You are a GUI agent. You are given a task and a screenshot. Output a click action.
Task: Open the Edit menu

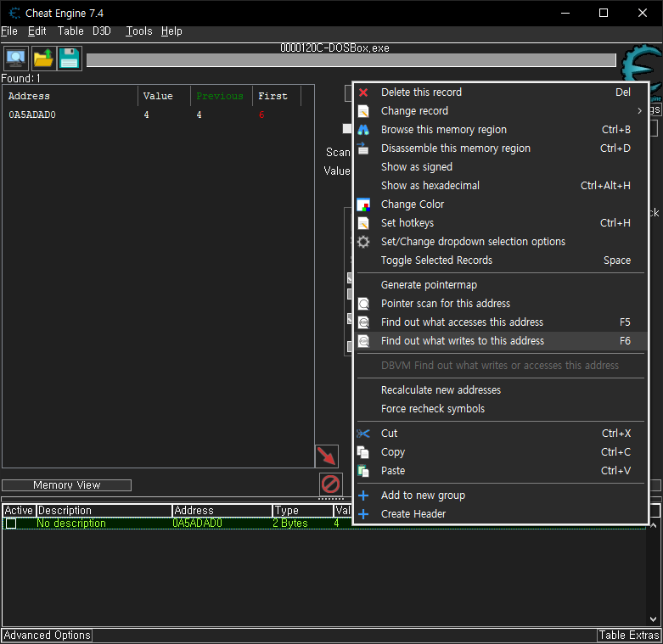(37, 31)
